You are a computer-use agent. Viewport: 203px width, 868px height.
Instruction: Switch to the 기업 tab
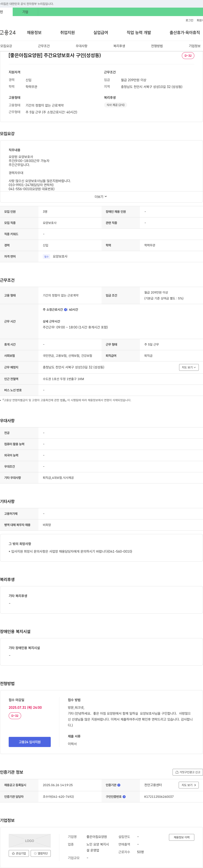point(25,12)
